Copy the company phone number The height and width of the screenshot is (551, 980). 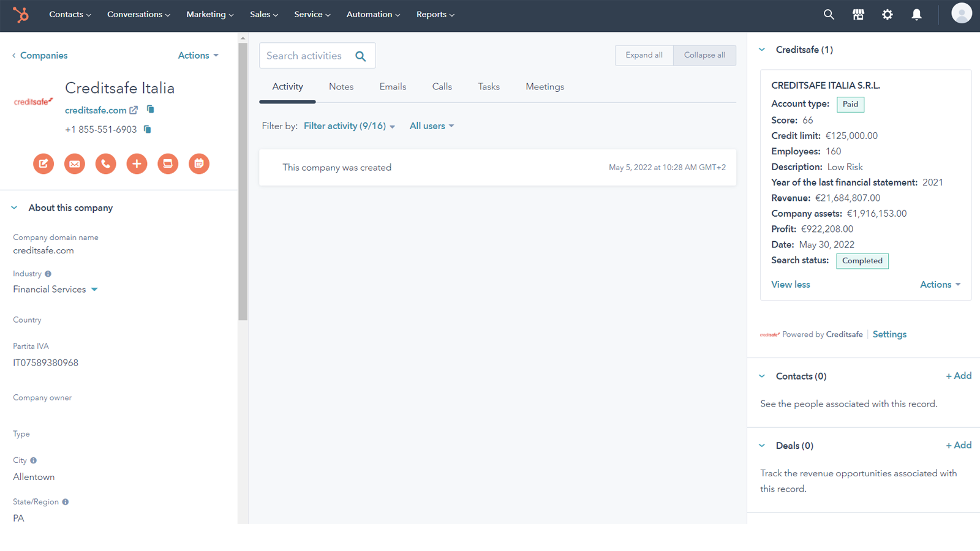pyautogui.click(x=147, y=129)
